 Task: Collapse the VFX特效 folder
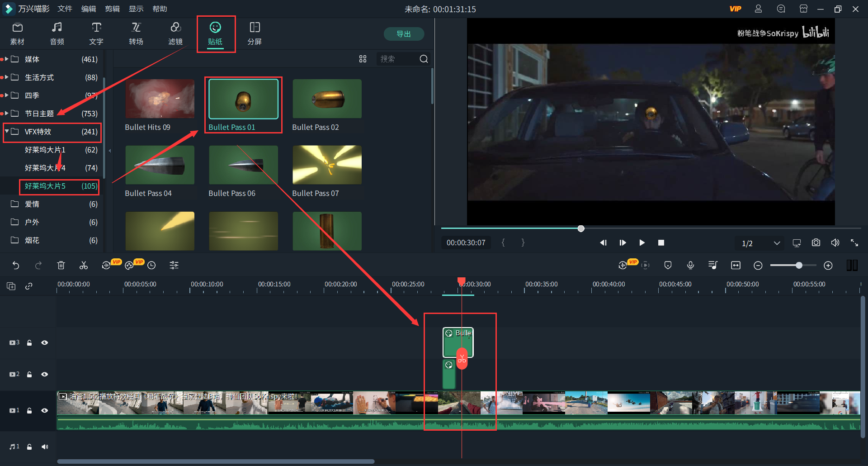pos(7,132)
